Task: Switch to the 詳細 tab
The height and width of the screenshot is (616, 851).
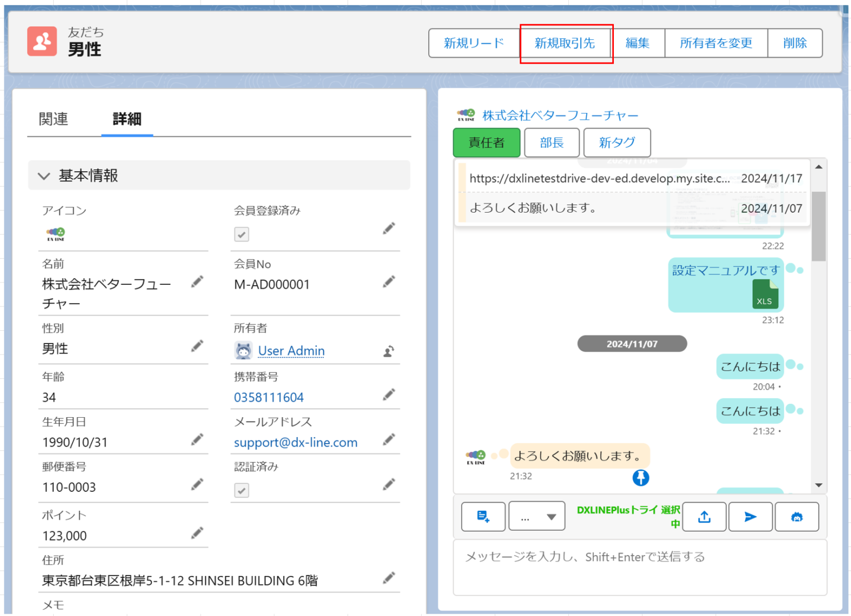Action: point(127,119)
